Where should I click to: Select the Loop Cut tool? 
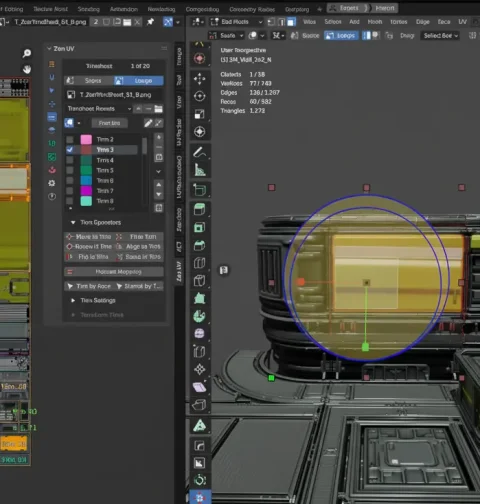[x=199, y=263]
